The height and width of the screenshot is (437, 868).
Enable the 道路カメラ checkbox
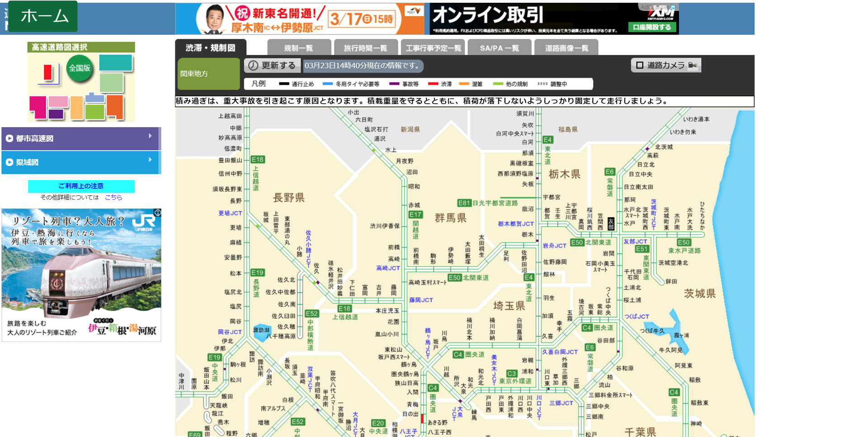click(640, 65)
